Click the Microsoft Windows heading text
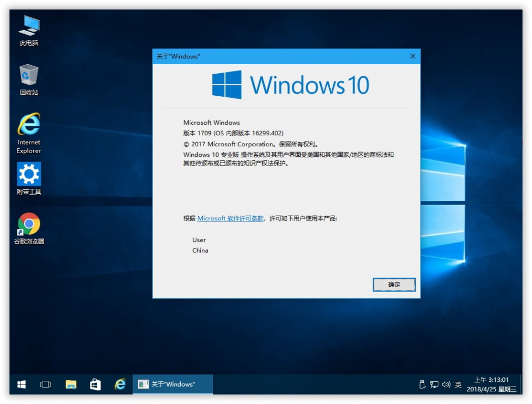The image size is (532, 404). click(x=211, y=123)
